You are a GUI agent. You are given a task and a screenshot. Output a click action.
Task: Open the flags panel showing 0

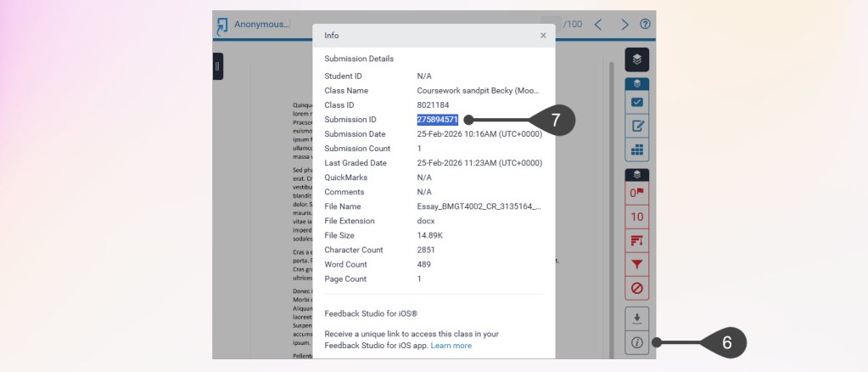point(636,193)
